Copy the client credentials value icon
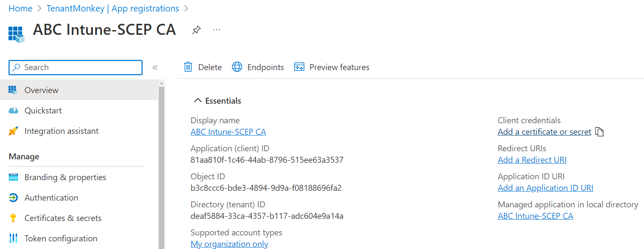The height and width of the screenshot is (249, 644). point(600,132)
